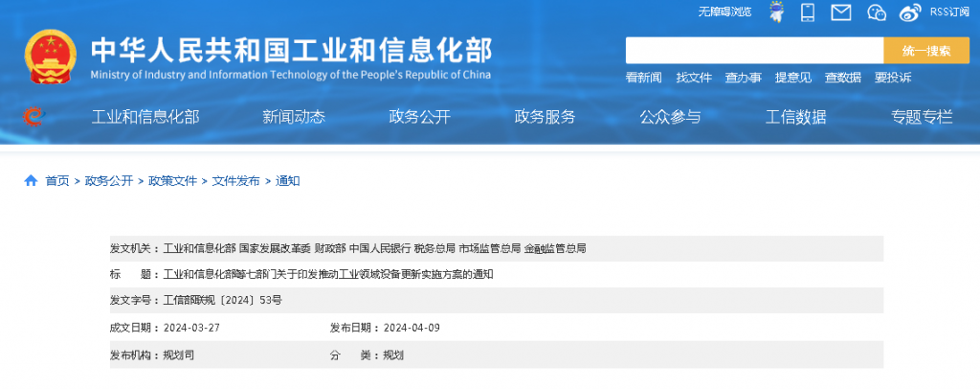The width and height of the screenshot is (980, 389).
Task: Select 看新闻 quick link
Action: (x=644, y=78)
